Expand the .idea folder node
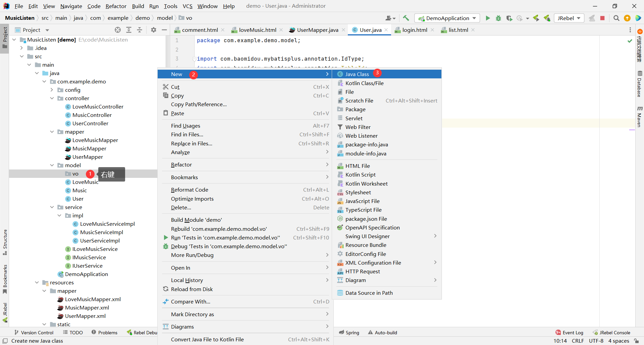This screenshot has width=644, height=345. click(22, 48)
